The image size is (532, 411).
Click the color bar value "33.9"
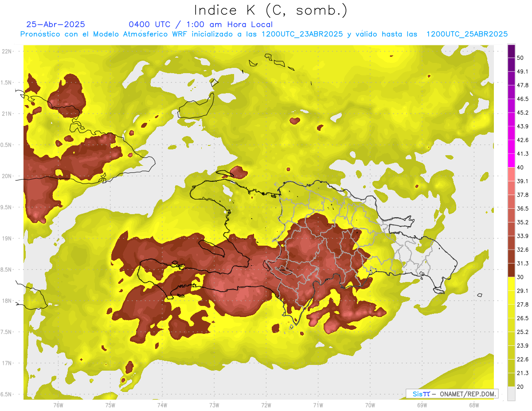click(523, 236)
